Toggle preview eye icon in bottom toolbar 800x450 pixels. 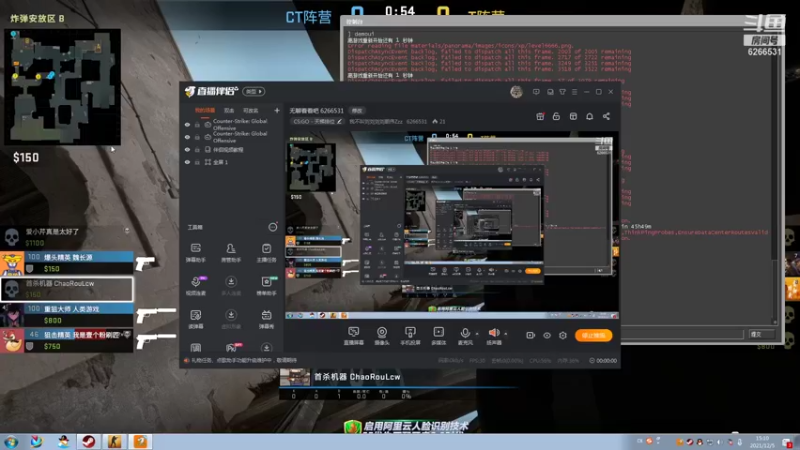(547, 335)
